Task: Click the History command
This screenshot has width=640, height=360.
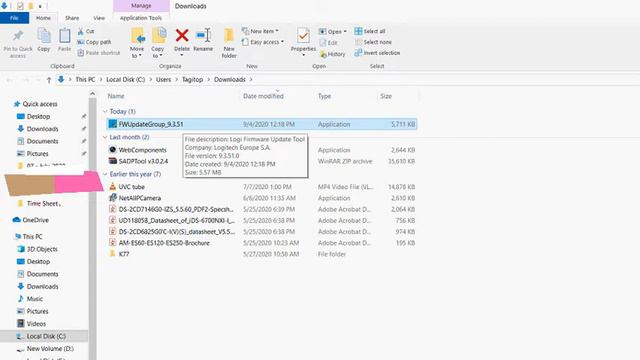Action: [332, 54]
